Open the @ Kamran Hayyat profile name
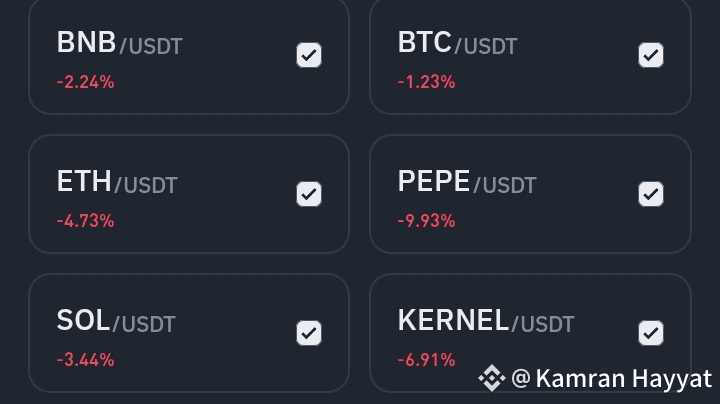This screenshot has height=404, width=720. tap(612, 378)
